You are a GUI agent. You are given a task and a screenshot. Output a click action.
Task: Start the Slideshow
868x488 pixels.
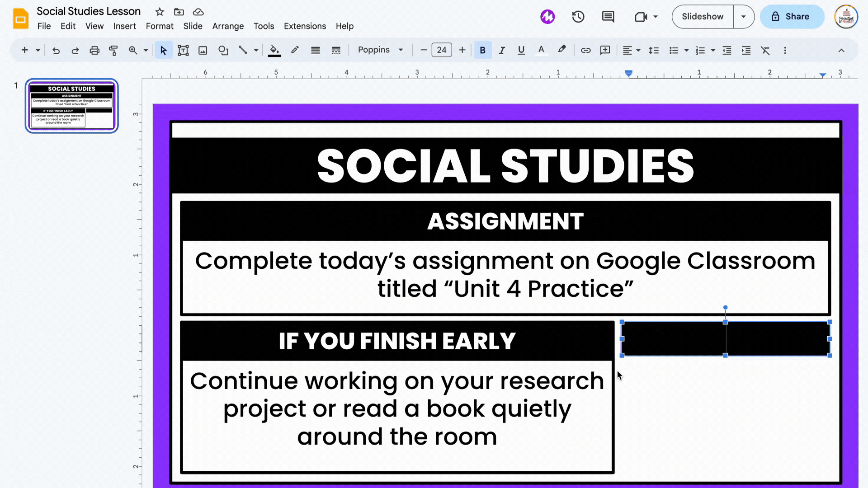[703, 17]
